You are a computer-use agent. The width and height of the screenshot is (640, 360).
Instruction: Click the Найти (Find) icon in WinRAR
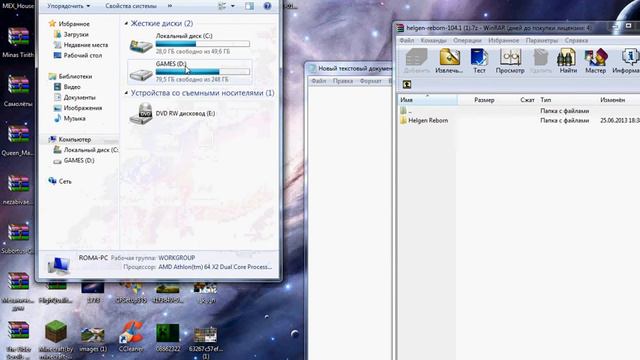(568, 60)
